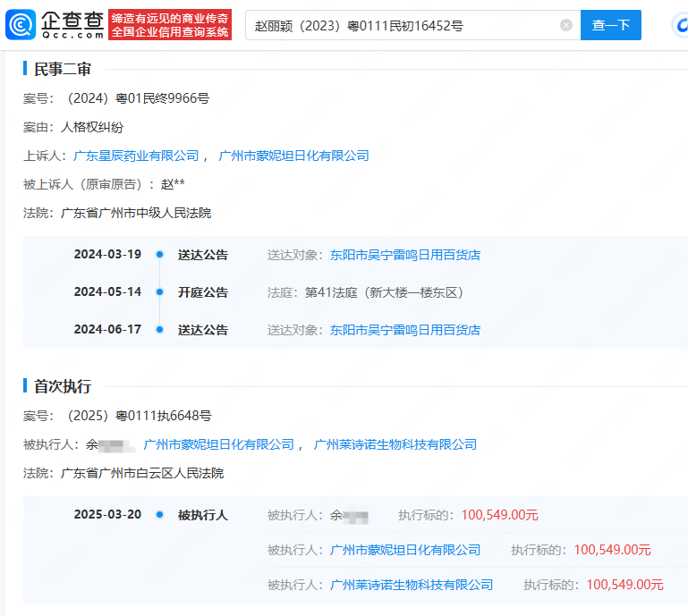The image size is (688, 616).
Task: Click 送达公告 label on 2024-03-19 row
Action: (x=203, y=255)
